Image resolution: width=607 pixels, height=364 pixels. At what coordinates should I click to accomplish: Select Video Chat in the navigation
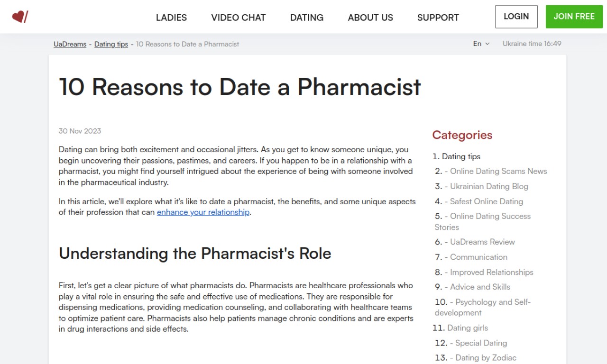(x=239, y=18)
